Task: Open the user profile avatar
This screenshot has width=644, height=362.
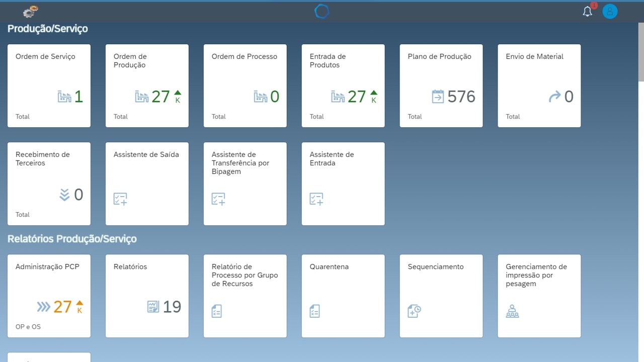Action: 610,12
